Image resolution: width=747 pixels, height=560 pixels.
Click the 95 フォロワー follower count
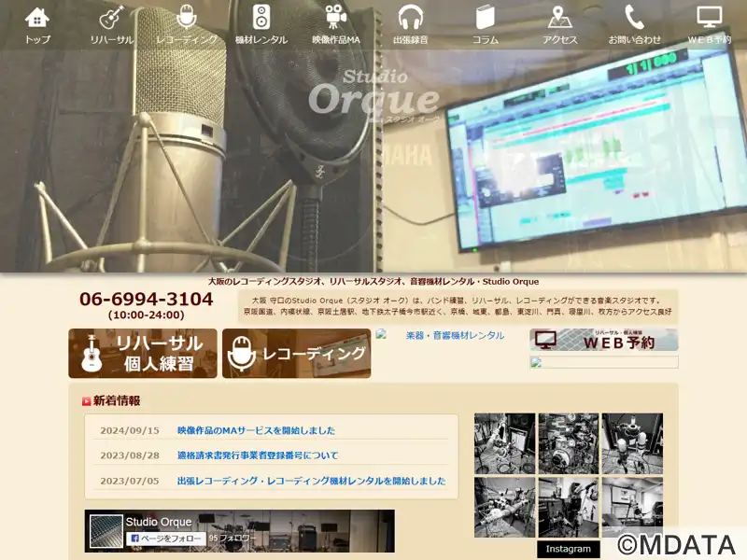click(x=233, y=539)
